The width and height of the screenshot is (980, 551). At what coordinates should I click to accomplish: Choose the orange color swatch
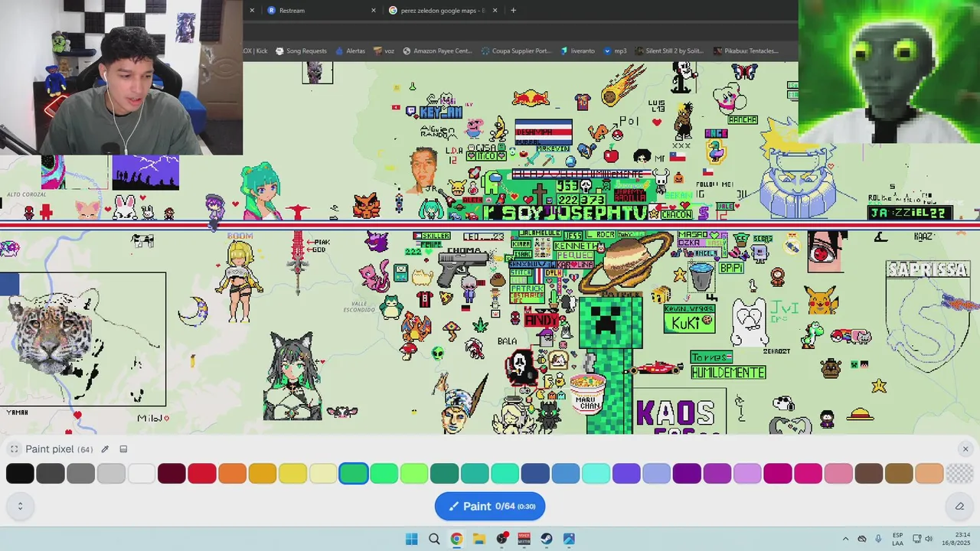[232, 474]
